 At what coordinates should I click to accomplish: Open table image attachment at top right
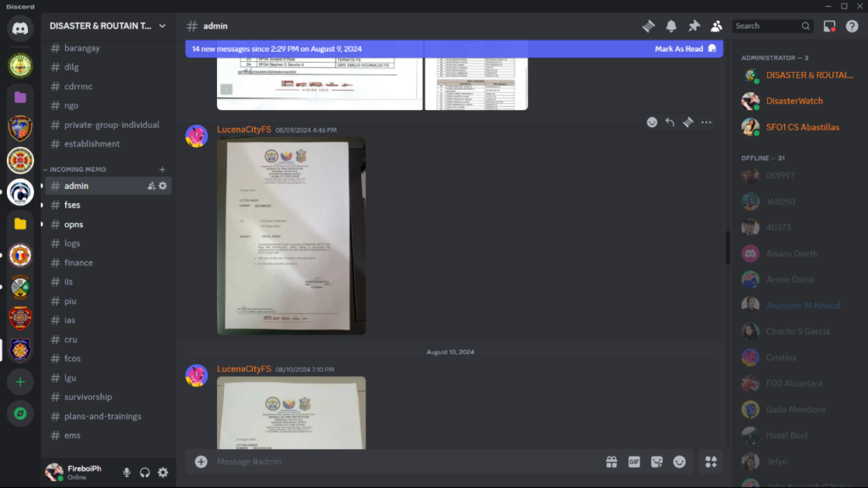pos(476,84)
